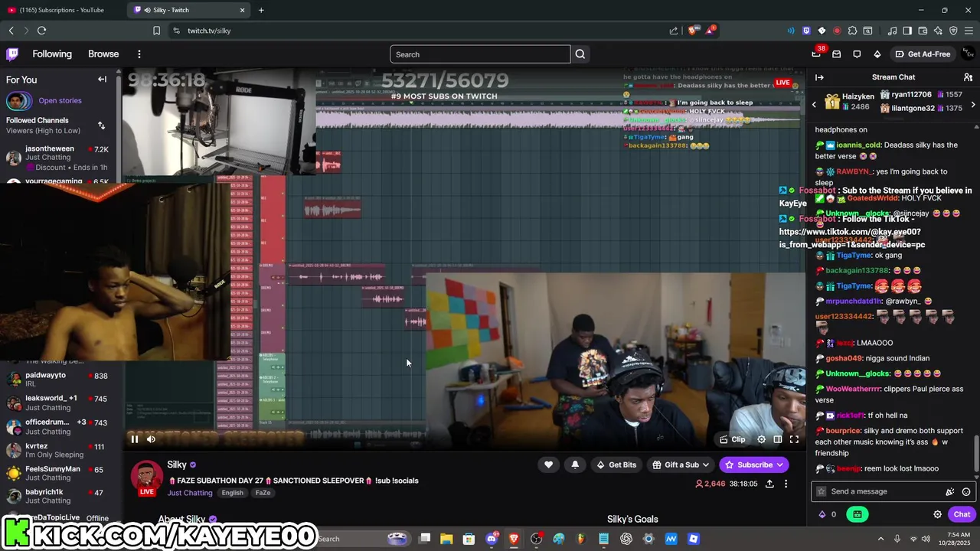Screen dimensions: 980x551
Task: Create a clip with Clip button
Action: 733,439
